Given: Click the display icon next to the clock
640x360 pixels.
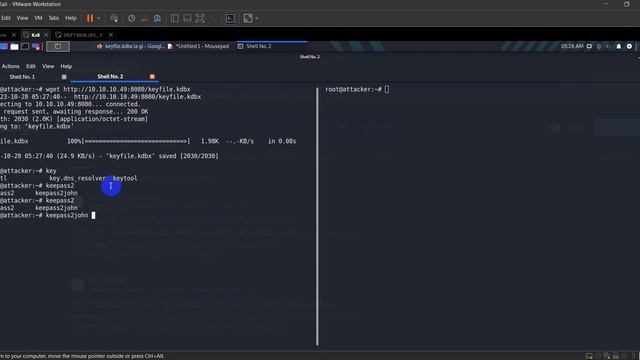Looking at the screenshot, I should click(589, 47).
